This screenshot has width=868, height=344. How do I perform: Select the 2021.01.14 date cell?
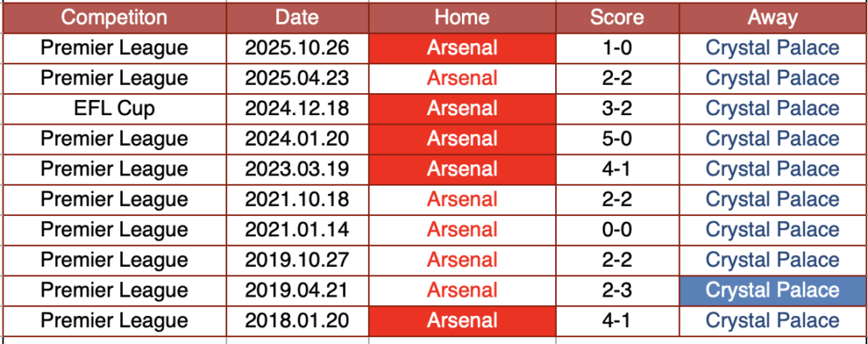(297, 230)
